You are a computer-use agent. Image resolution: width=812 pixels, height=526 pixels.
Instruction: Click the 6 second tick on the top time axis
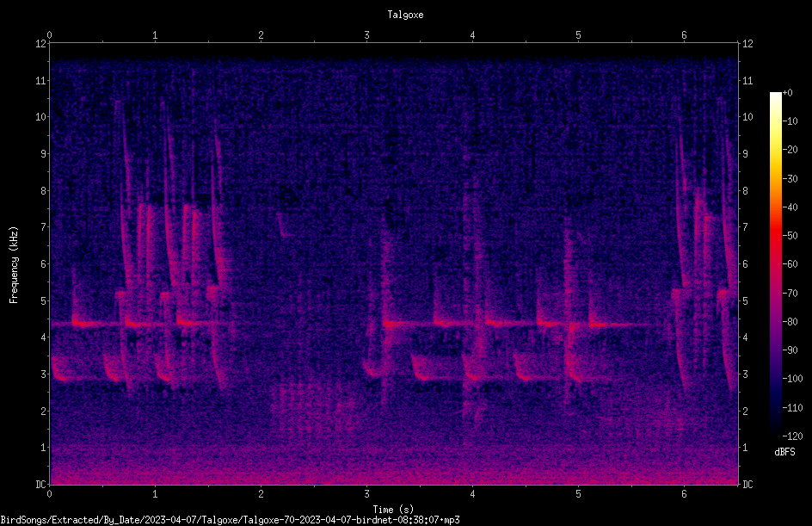[x=684, y=35]
